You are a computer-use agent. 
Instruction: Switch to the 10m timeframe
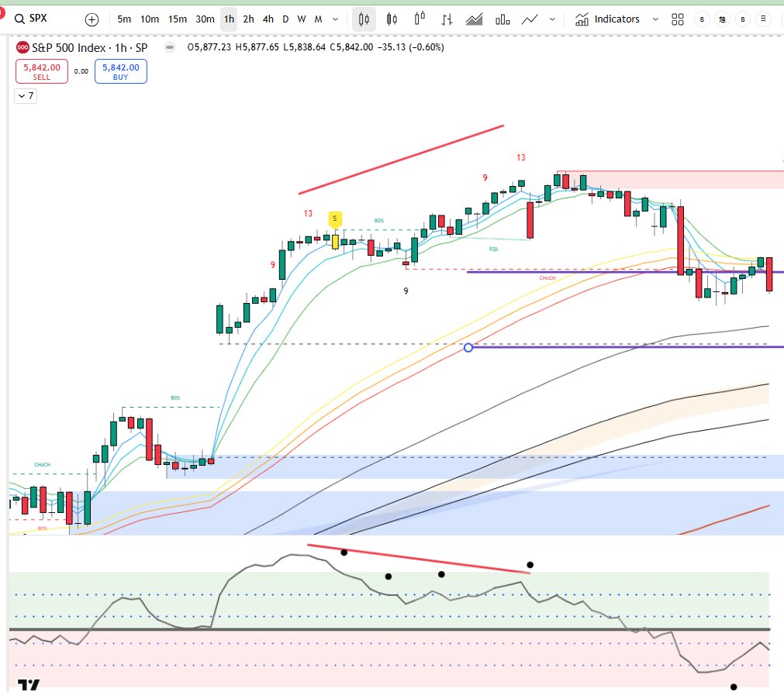(150, 19)
